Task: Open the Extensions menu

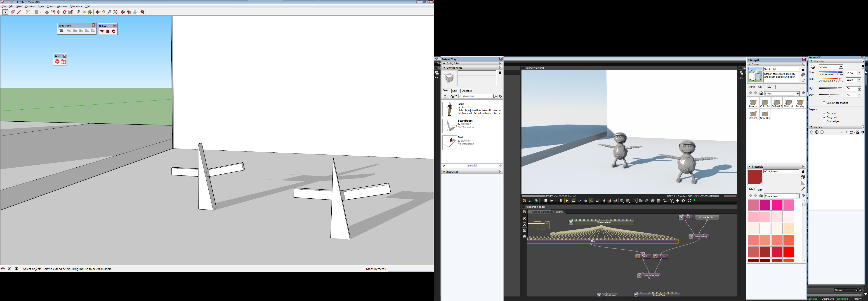Action: click(x=76, y=6)
